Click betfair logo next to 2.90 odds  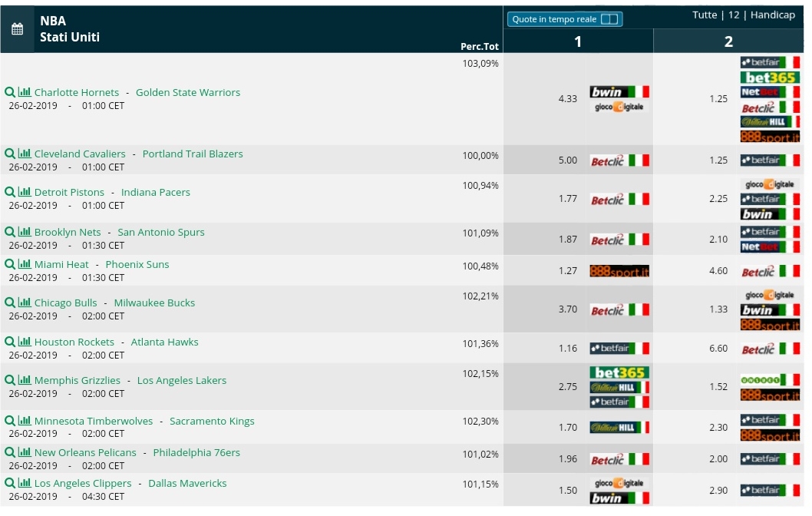click(x=770, y=490)
